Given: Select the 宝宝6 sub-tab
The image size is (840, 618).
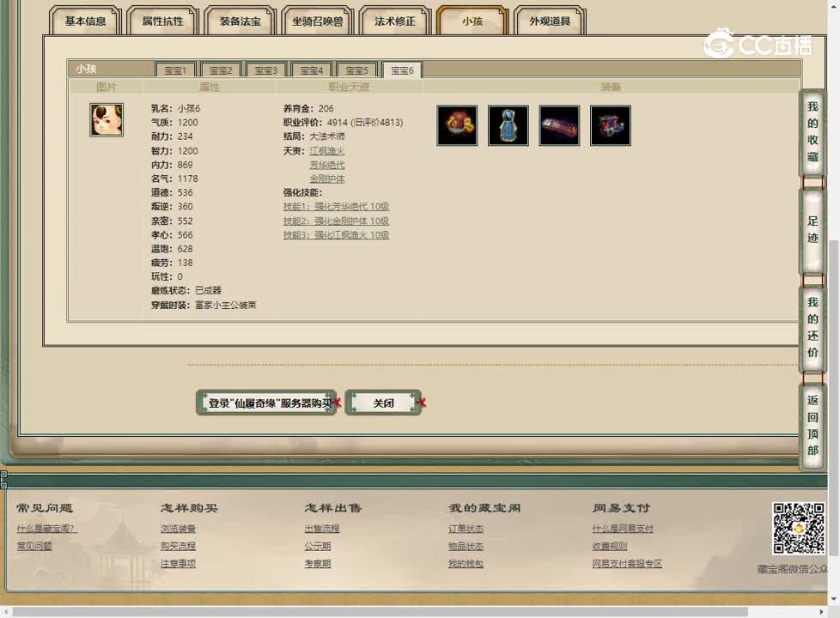Looking at the screenshot, I should pos(402,70).
